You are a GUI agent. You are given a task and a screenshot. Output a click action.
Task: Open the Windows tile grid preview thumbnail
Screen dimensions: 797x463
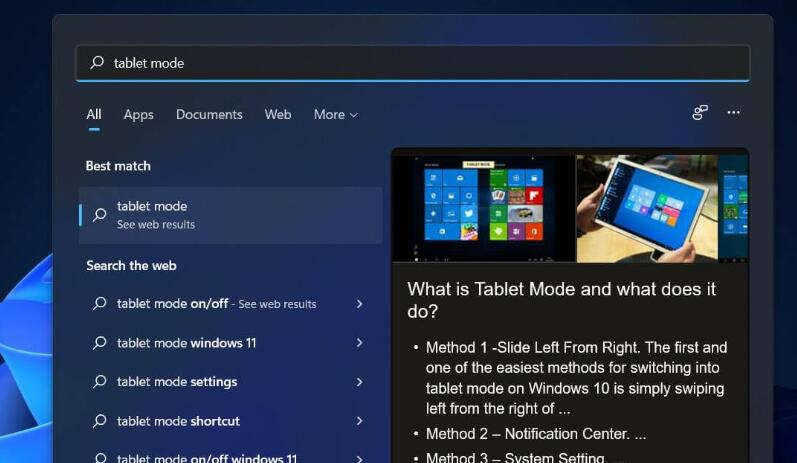pyautogui.click(x=484, y=208)
